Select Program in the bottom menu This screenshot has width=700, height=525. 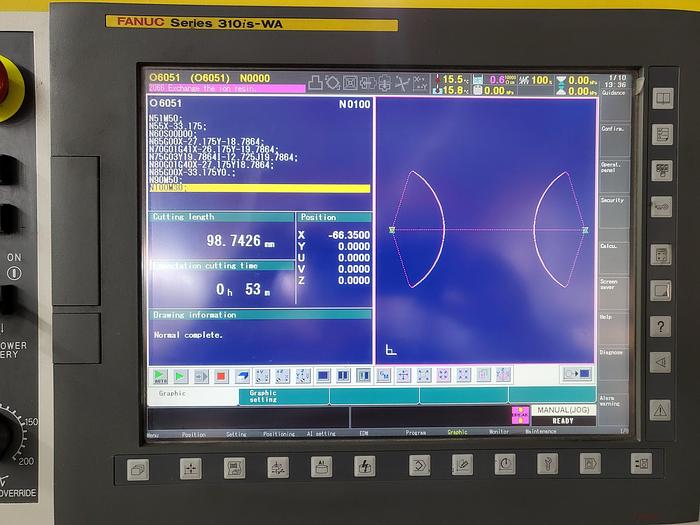416,433
